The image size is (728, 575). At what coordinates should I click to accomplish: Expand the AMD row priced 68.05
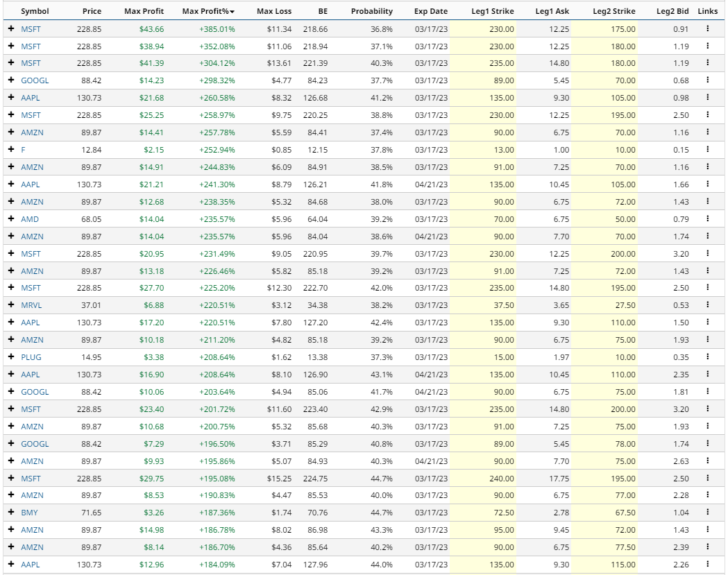11,218
